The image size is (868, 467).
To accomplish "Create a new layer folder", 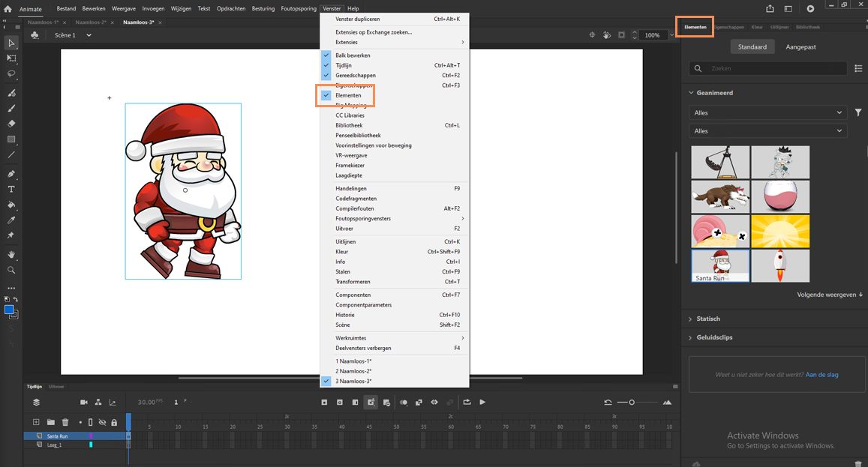I will (x=50, y=422).
